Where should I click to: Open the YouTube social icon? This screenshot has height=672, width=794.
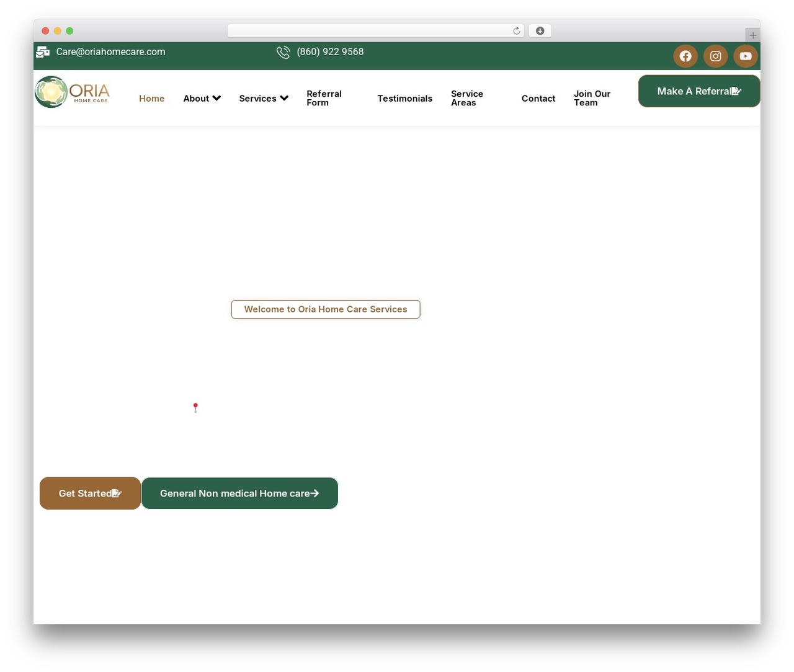(746, 56)
